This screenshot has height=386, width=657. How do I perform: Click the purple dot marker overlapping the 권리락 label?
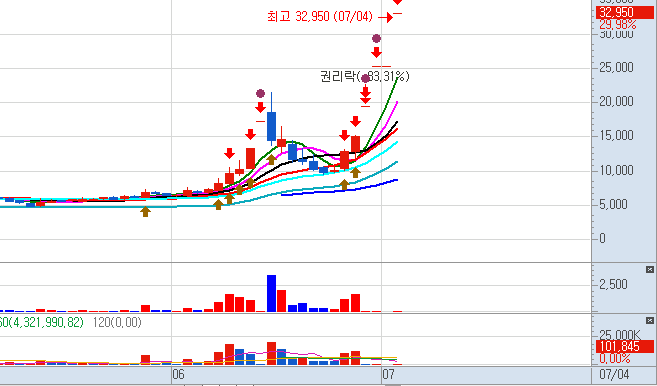[365, 78]
